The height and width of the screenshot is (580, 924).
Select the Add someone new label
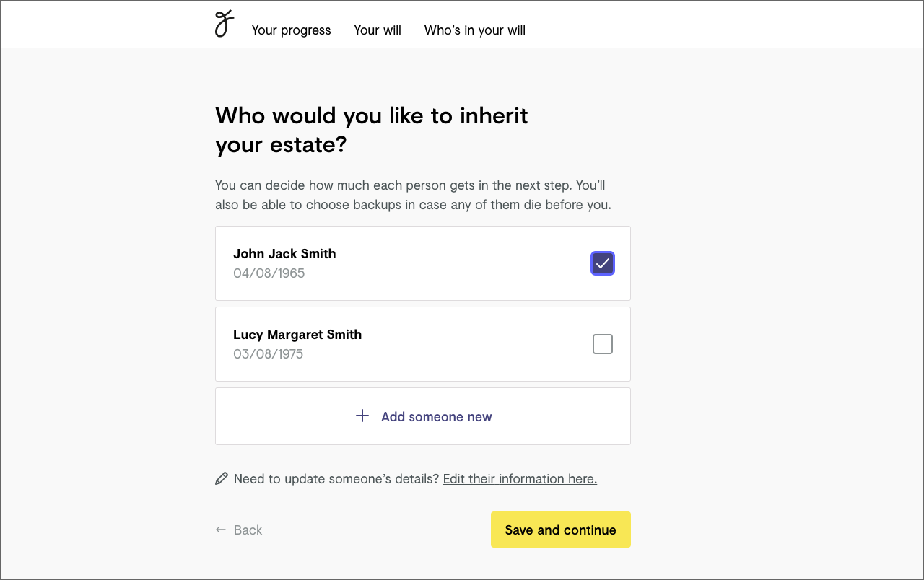[436, 417]
